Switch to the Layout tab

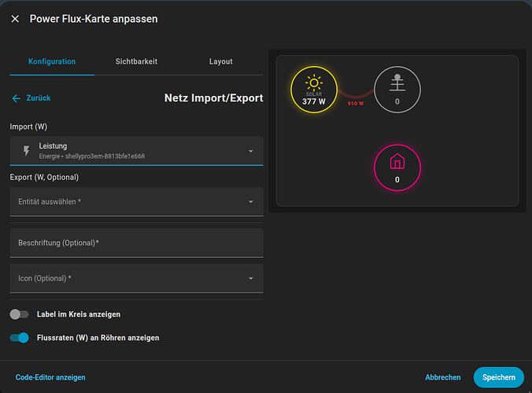[x=221, y=61]
